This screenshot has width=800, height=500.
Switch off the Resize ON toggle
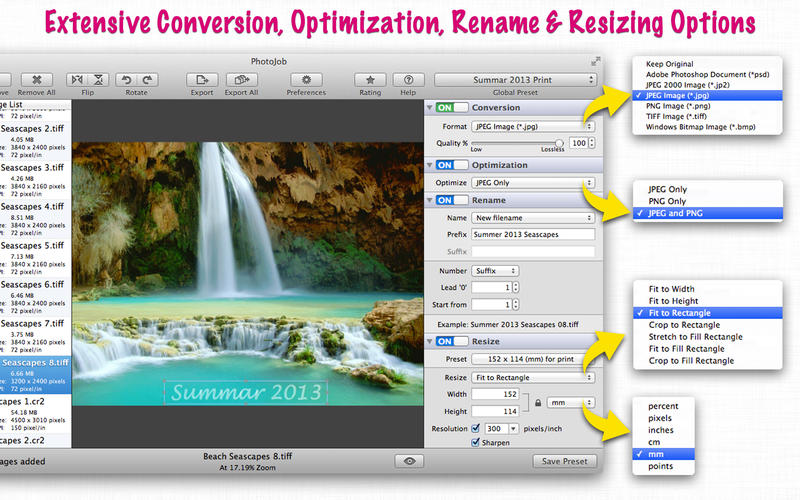tap(452, 341)
